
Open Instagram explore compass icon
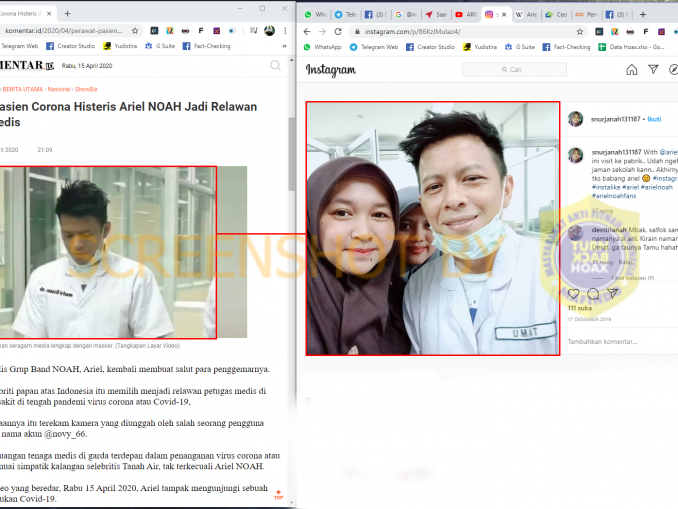tap(673, 69)
